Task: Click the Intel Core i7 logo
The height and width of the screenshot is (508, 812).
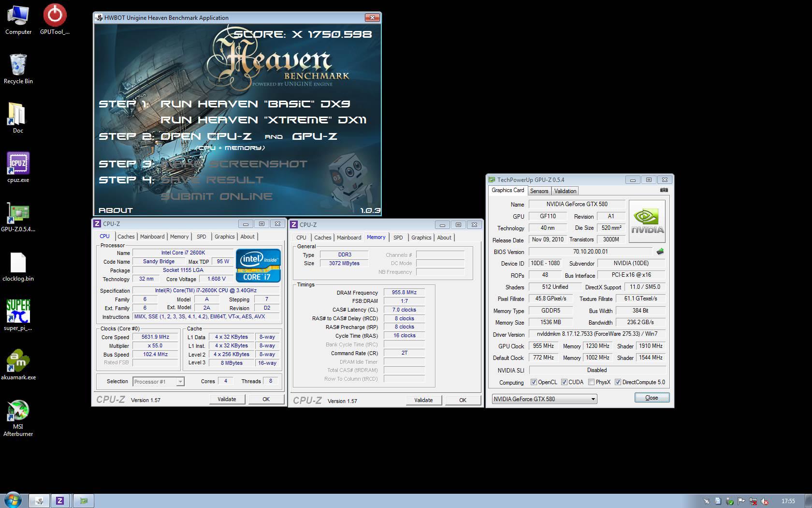Action: point(258,266)
